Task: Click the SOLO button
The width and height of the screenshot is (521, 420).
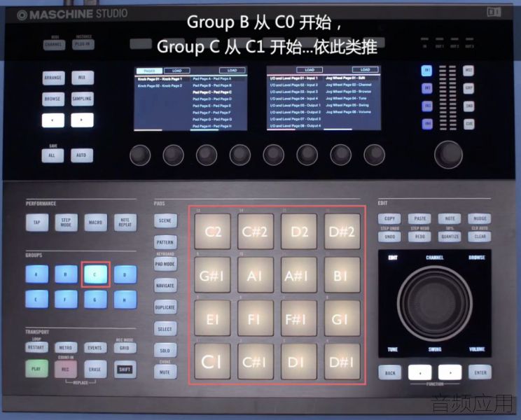Action: 165,350
